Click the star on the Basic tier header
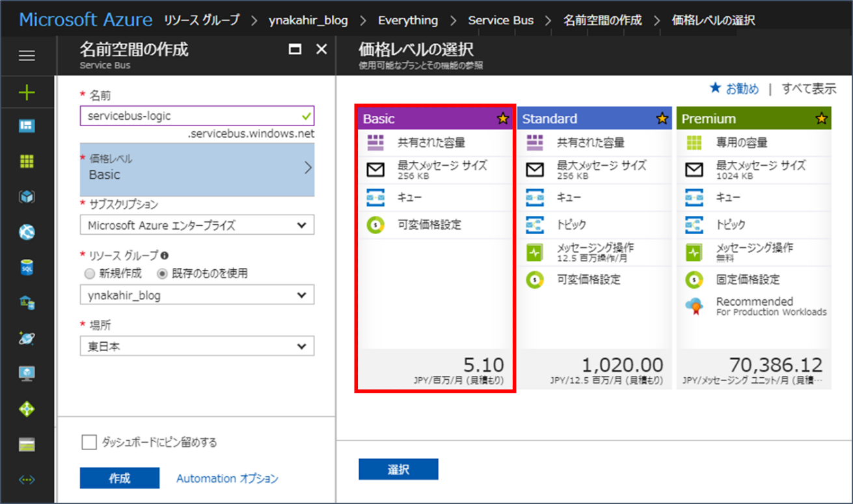 tap(502, 118)
